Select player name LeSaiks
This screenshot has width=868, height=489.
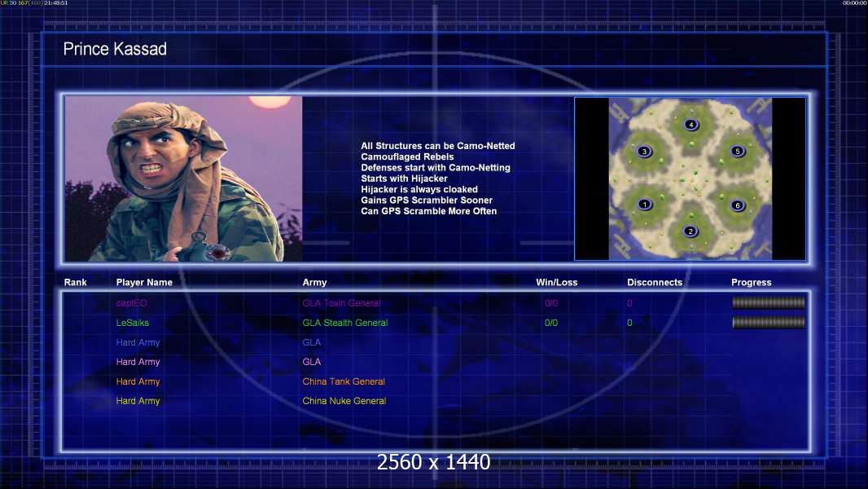tap(132, 323)
